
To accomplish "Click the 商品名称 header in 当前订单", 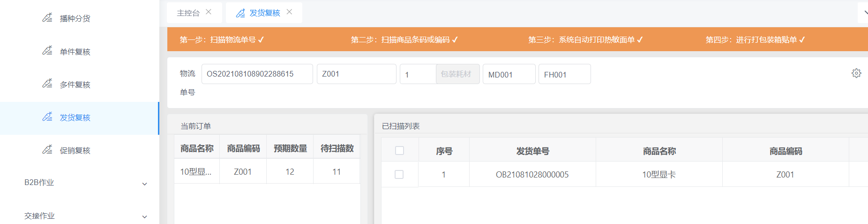I will point(197,148).
